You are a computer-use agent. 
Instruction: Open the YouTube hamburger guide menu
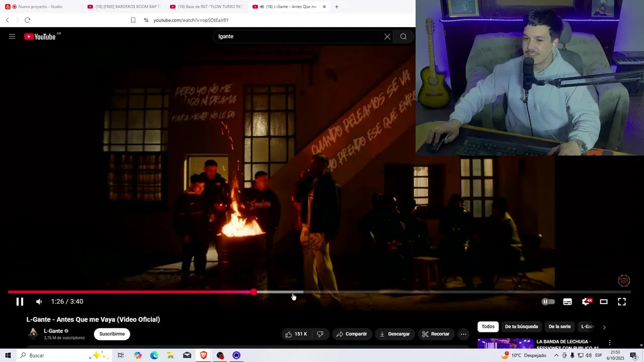coord(12,36)
